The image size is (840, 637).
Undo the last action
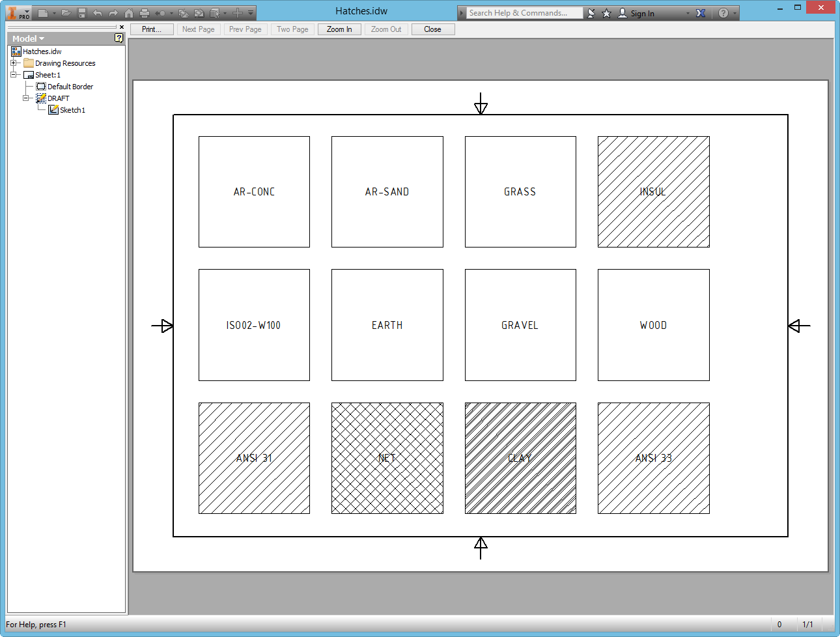click(x=97, y=12)
